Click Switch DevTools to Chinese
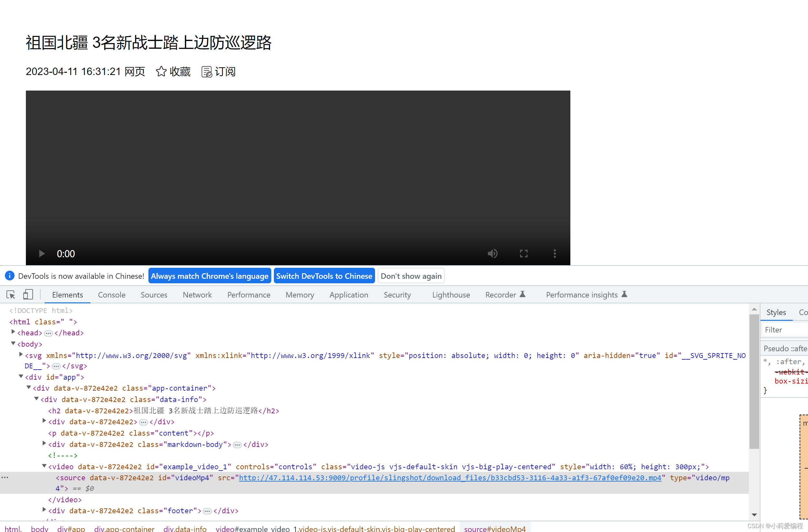808x532 pixels. pyautogui.click(x=324, y=276)
